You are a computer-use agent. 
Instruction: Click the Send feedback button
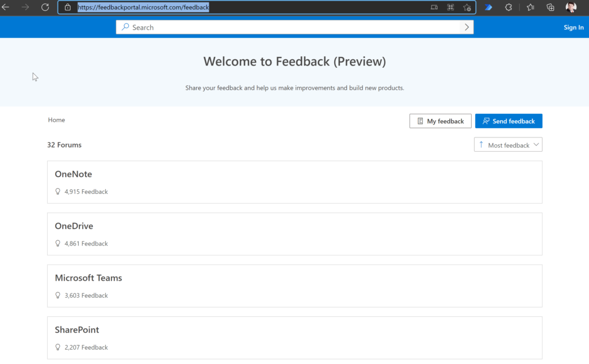pyautogui.click(x=508, y=121)
